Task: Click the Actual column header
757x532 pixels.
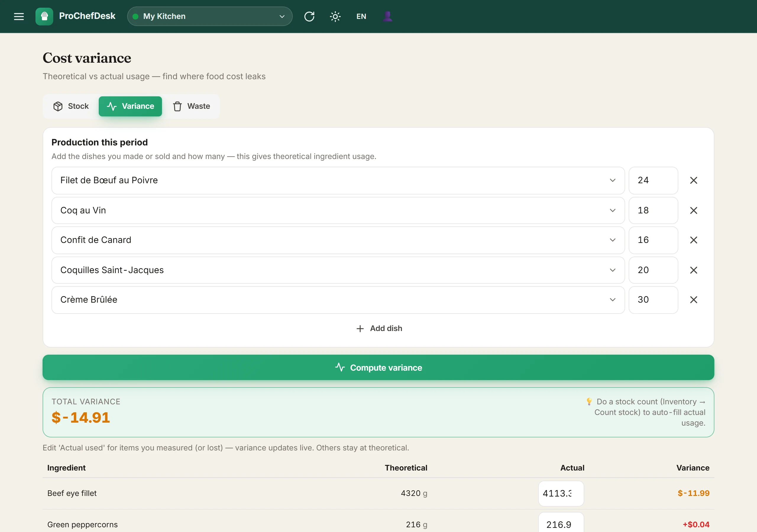Action: pos(572,468)
